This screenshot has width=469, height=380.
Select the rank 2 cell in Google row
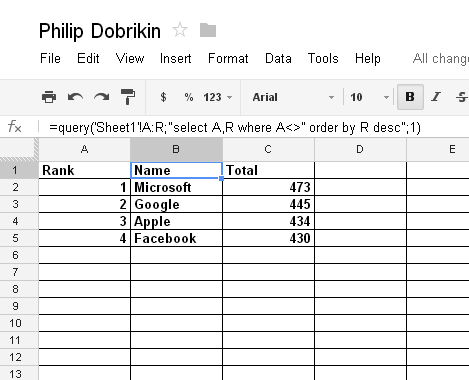(x=85, y=204)
